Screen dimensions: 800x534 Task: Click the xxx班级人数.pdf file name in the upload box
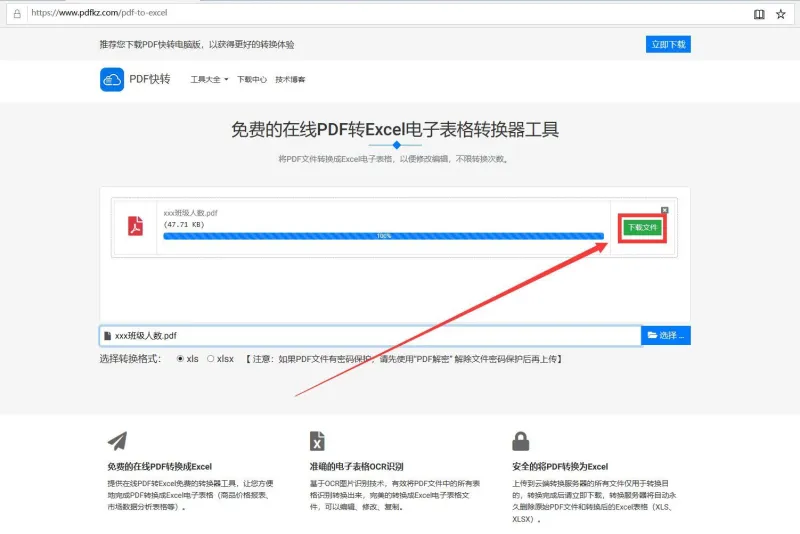click(x=190, y=213)
